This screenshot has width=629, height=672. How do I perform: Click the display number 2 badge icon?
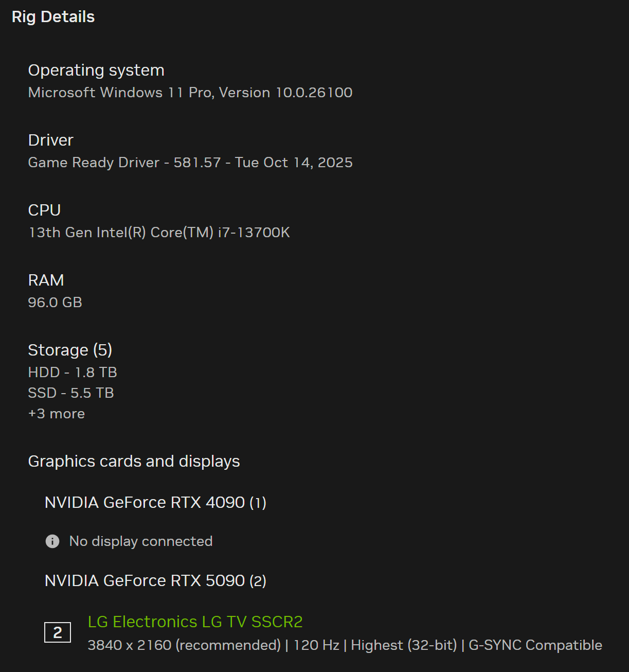pos(58,632)
